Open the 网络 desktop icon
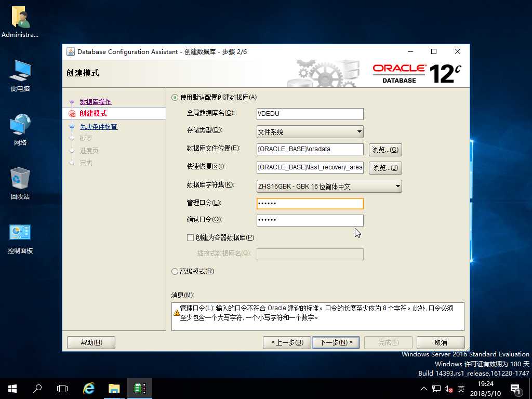Image resolution: width=532 pixels, height=399 pixels. tap(20, 129)
